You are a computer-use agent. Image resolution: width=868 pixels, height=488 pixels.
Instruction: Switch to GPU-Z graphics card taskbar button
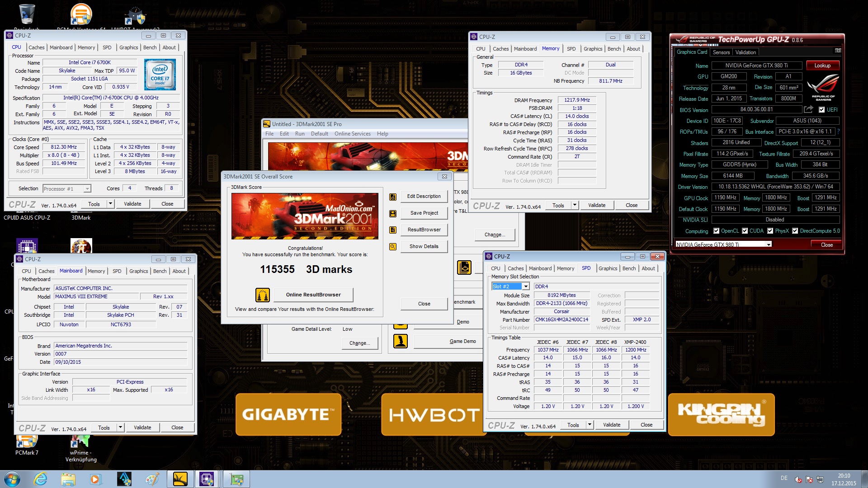point(236,479)
